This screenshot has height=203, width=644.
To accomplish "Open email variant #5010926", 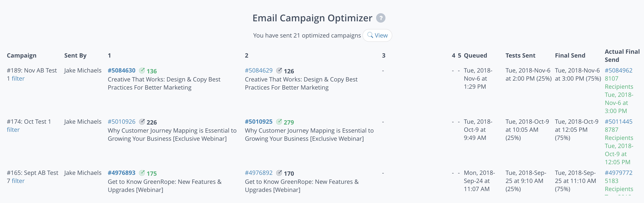I will (122, 122).
